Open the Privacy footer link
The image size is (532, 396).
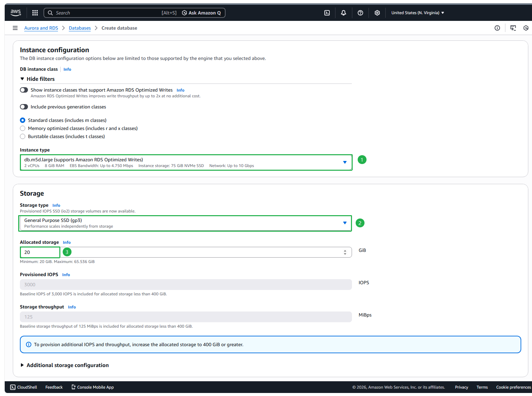pos(462,387)
